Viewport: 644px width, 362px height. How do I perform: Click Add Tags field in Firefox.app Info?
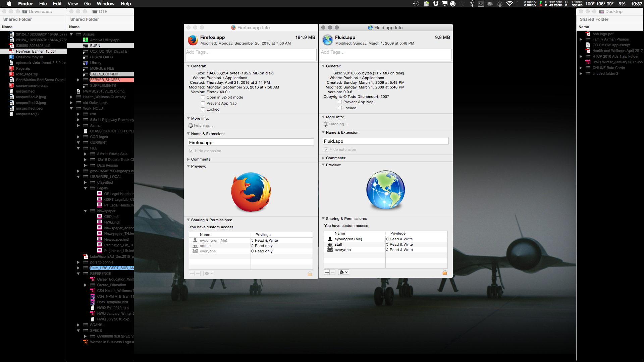[x=251, y=55]
